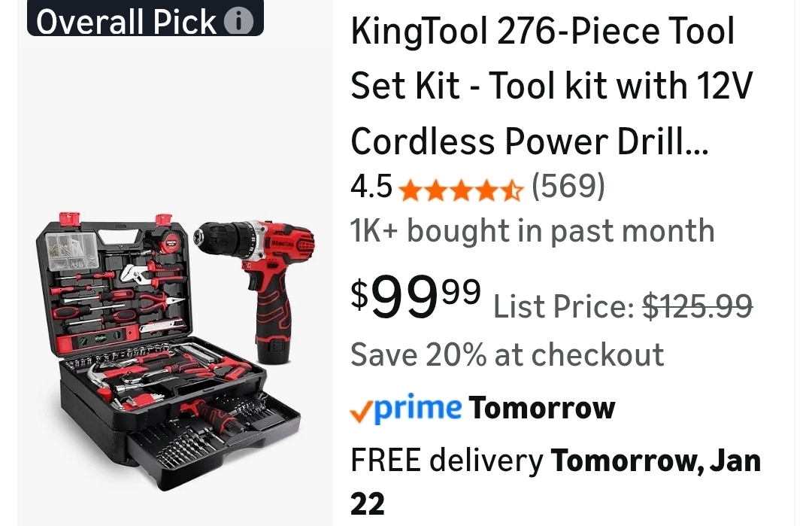Open the KingTool 276-Piece Tool Set title

(x=551, y=86)
